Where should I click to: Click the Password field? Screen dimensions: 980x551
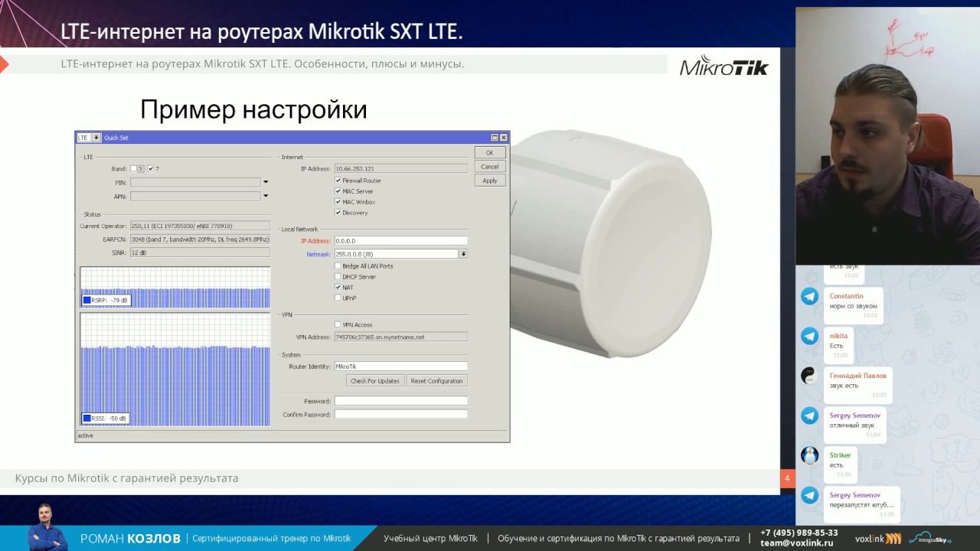tap(400, 401)
